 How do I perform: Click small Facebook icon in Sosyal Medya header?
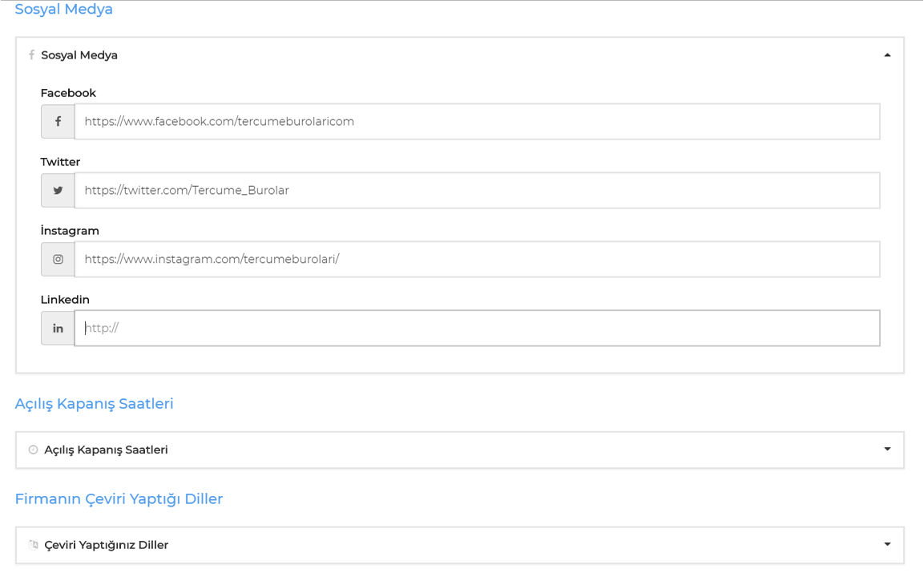click(x=32, y=54)
